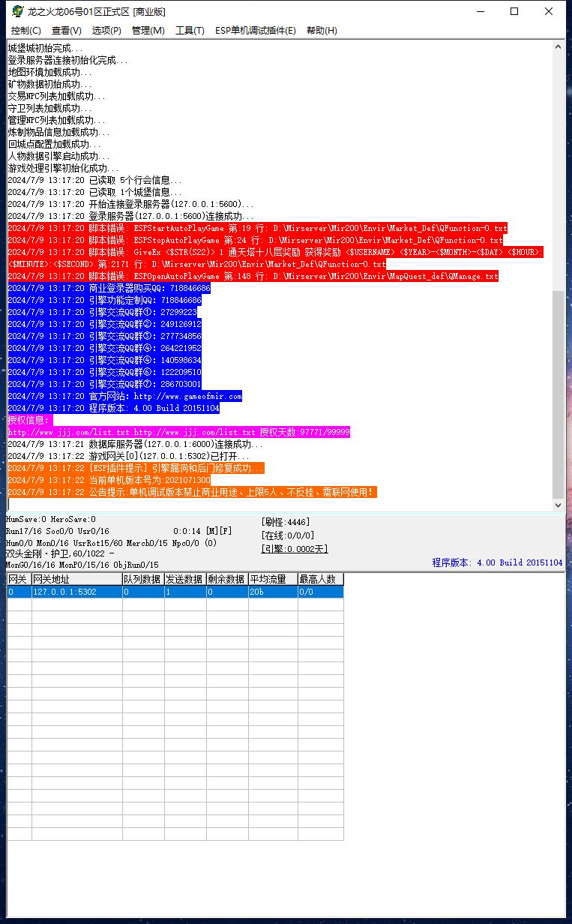572x924 pixels.
Task: Click the 最高人数 column header
Action: point(320,579)
